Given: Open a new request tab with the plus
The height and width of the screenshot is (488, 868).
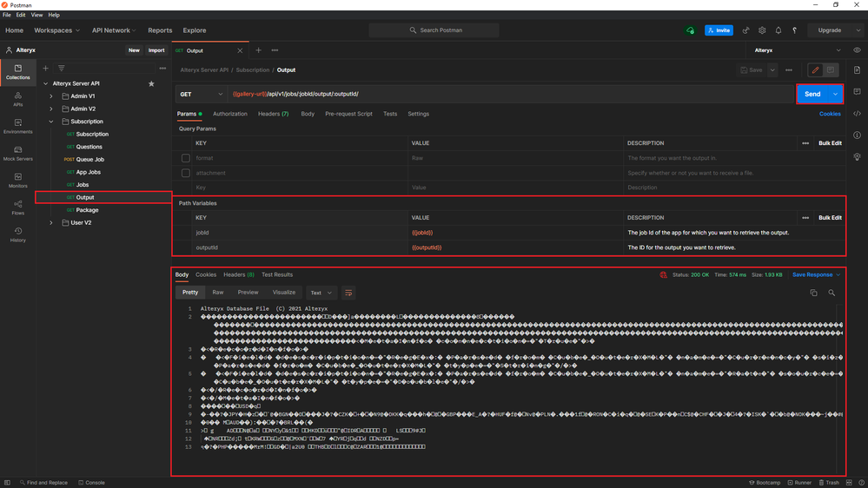Looking at the screenshot, I should click(258, 50).
